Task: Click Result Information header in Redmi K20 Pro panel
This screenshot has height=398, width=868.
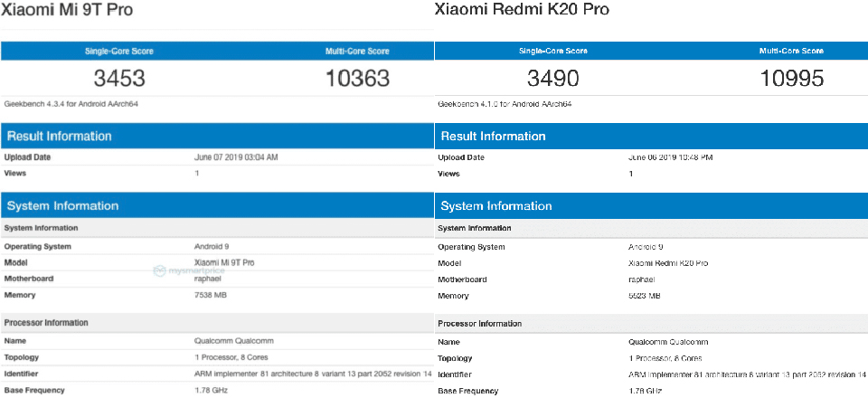Action: (651, 137)
